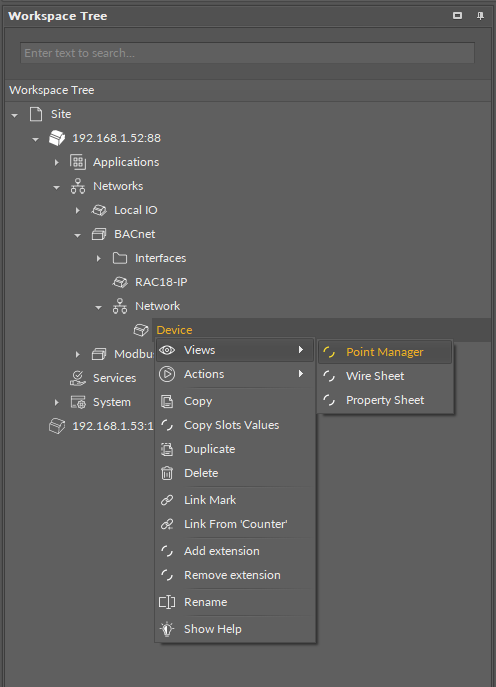Collapse the Site tree node
The width and height of the screenshot is (496, 687).
(x=14, y=115)
